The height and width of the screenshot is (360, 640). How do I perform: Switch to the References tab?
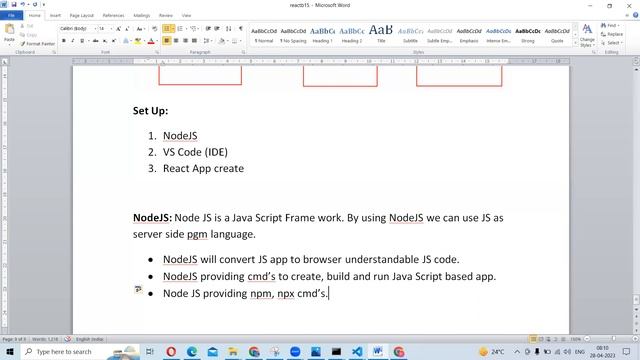pyautogui.click(x=113, y=16)
